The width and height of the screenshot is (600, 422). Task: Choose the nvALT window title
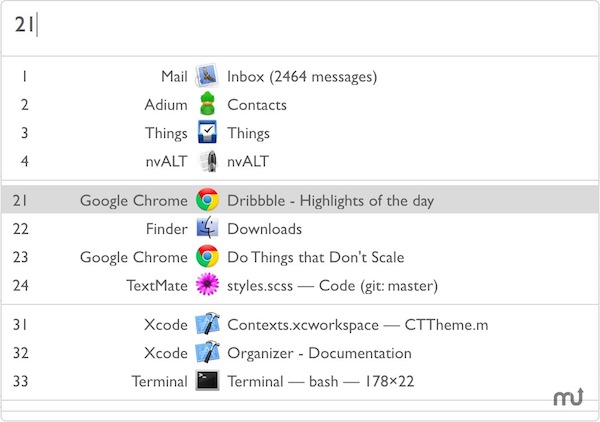click(248, 161)
